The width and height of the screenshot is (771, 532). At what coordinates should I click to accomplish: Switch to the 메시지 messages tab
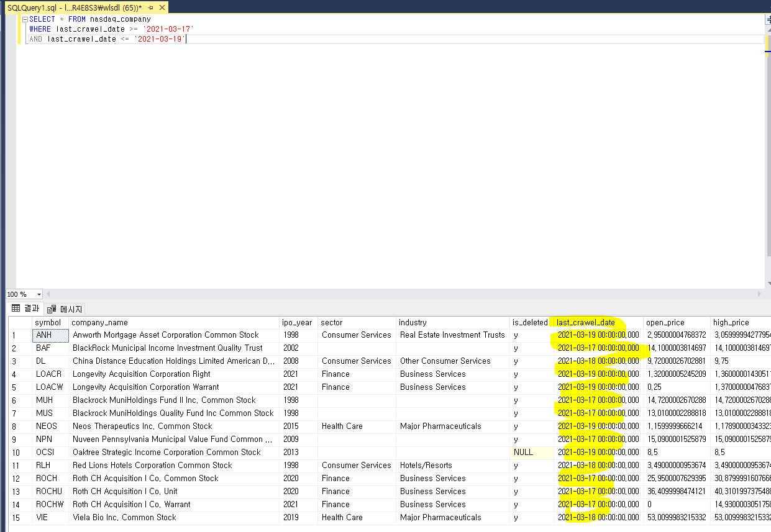(x=65, y=309)
